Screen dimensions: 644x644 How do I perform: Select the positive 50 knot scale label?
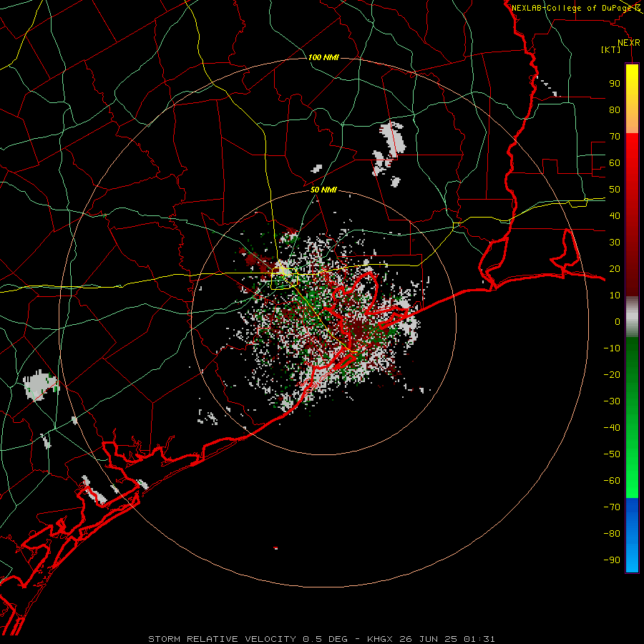pyautogui.click(x=615, y=190)
